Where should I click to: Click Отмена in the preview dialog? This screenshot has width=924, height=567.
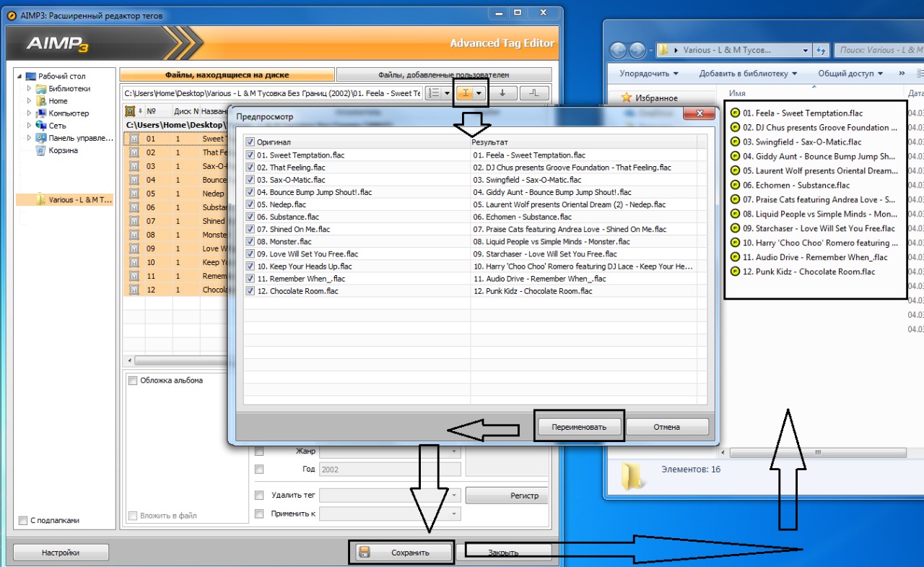point(667,427)
